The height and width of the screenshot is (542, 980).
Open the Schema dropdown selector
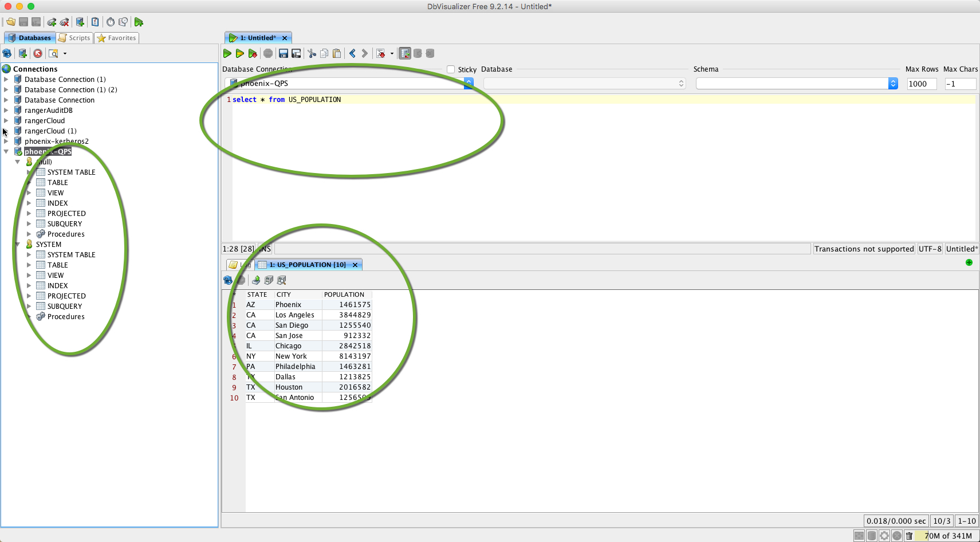tap(892, 83)
